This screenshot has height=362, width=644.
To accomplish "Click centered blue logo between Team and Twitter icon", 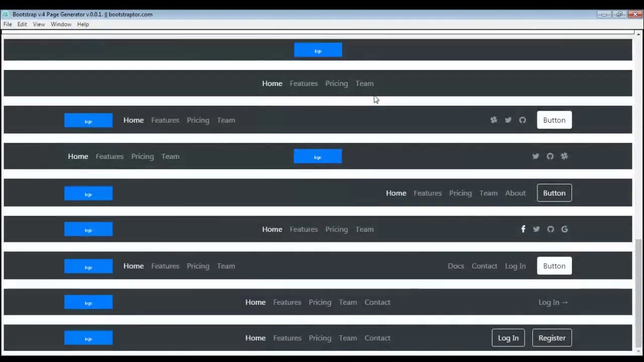I will (318, 156).
